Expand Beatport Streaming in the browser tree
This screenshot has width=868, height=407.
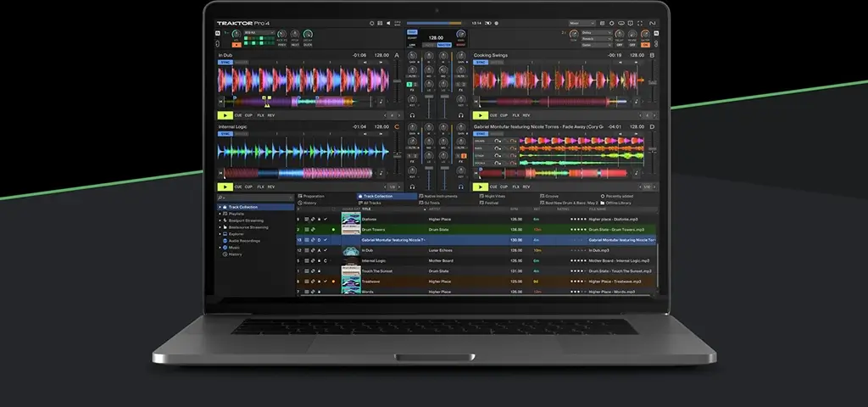click(x=220, y=220)
